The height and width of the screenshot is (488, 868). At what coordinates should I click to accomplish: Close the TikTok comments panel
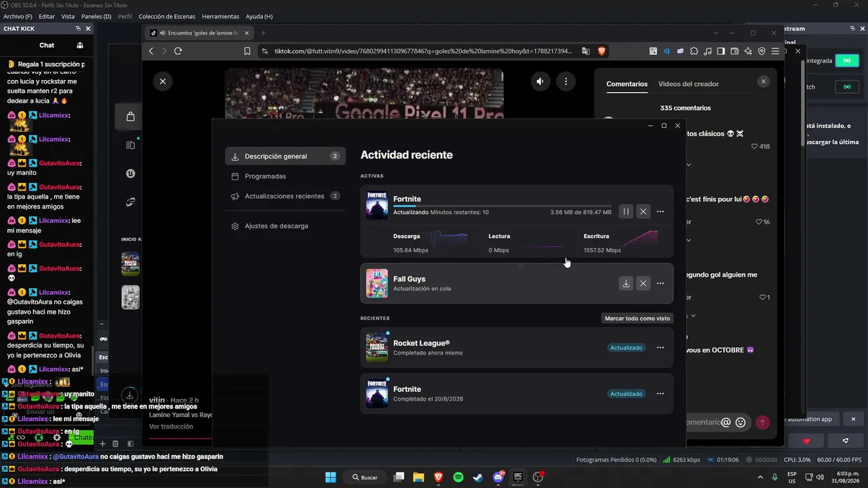pyautogui.click(x=764, y=81)
